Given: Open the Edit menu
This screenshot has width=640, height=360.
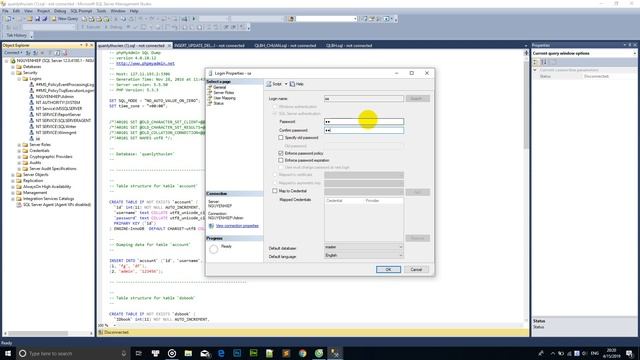Looking at the screenshot, I should click(x=16, y=11).
